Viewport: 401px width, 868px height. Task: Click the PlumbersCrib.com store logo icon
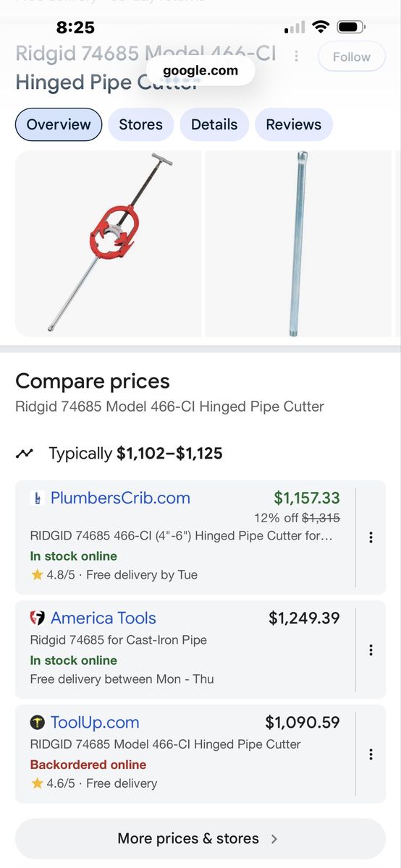(38, 498)
